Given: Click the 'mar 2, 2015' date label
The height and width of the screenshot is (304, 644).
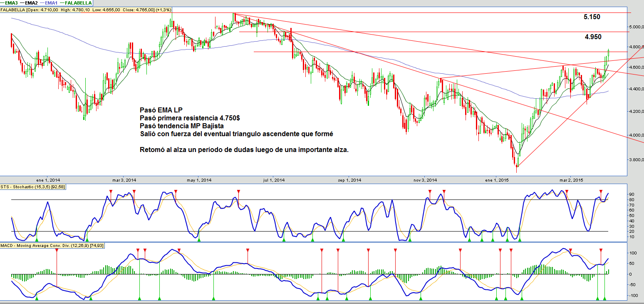Looking at the screenshot, I should coord(571,180).
